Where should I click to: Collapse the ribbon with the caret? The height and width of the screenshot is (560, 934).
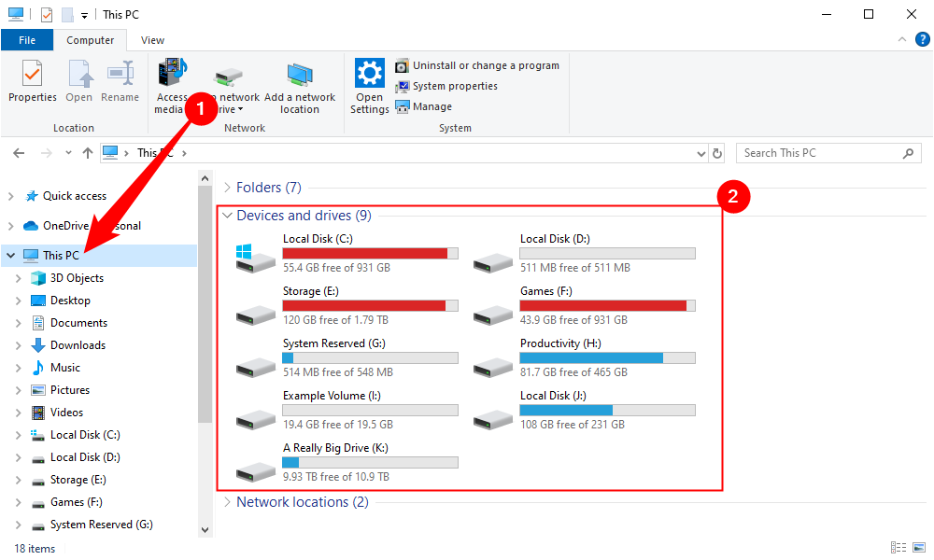click(x=902, y=40)
